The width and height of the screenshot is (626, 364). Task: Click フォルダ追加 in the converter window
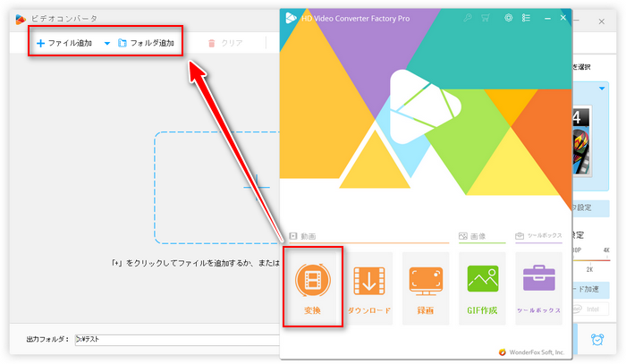(x=146, y=43)
